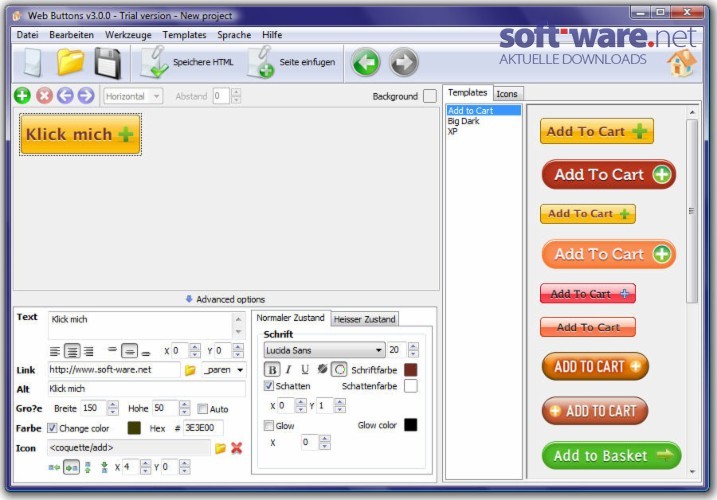The height and width of the screenshot is (500, 717).
Task: Open the Bearbeiten menu
Action: click(71, 35)
